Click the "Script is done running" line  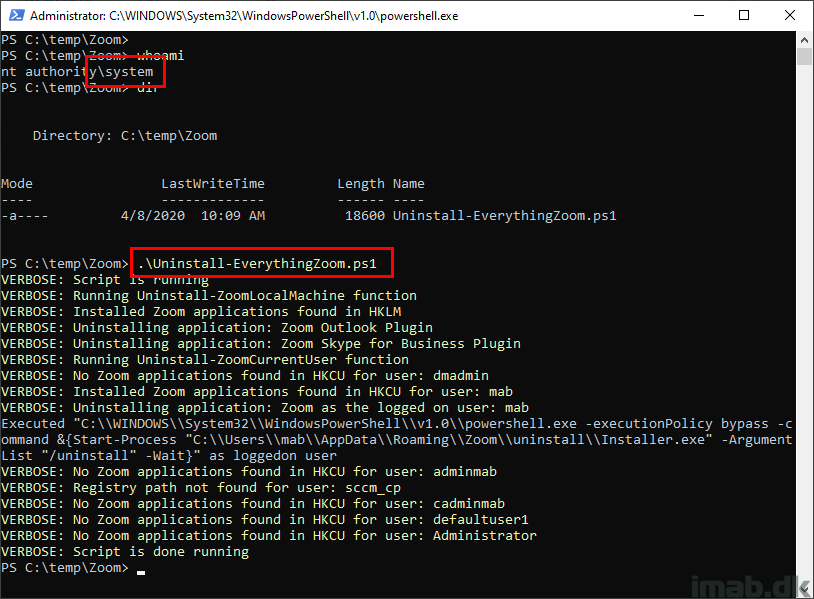point(125,552)
